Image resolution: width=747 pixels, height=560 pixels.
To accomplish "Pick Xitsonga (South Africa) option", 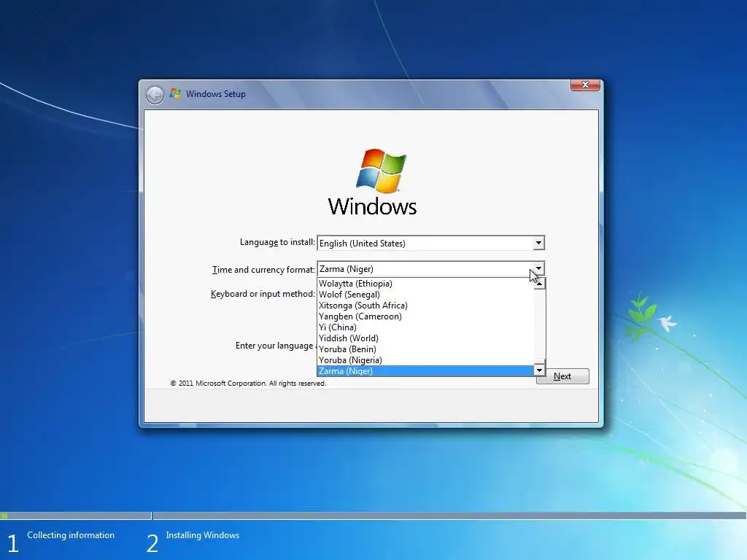I will tap(425, 306).
